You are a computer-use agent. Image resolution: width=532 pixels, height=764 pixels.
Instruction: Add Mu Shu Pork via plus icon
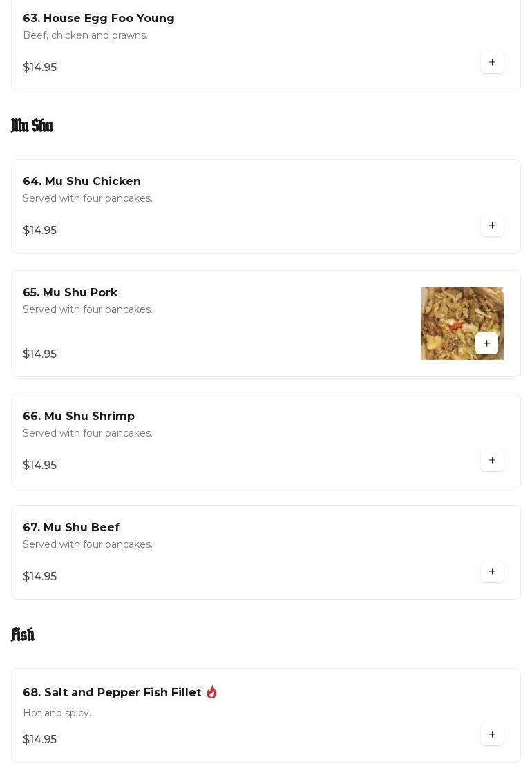pyautogui.click(x=486, y=343)
